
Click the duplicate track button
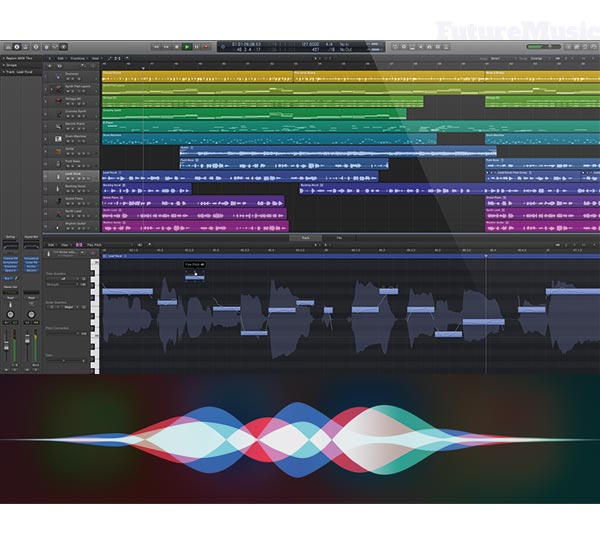click(59, 66)
